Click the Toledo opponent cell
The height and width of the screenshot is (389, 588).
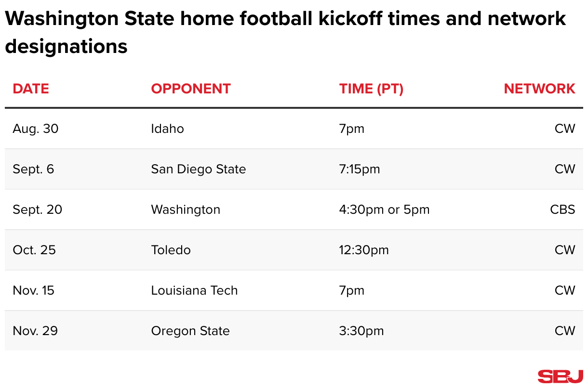171,250
